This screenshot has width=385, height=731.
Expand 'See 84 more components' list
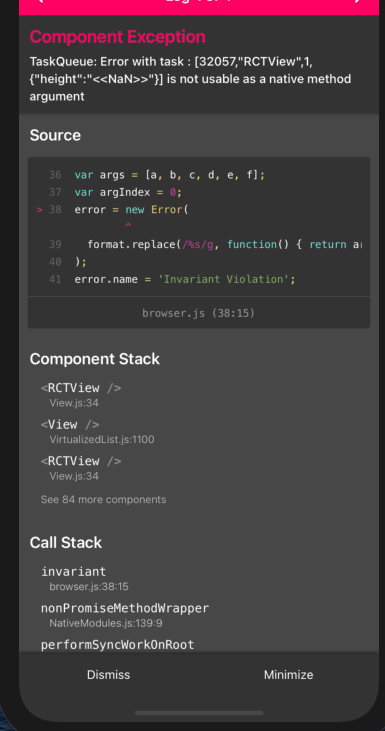(x=103, y=499)
